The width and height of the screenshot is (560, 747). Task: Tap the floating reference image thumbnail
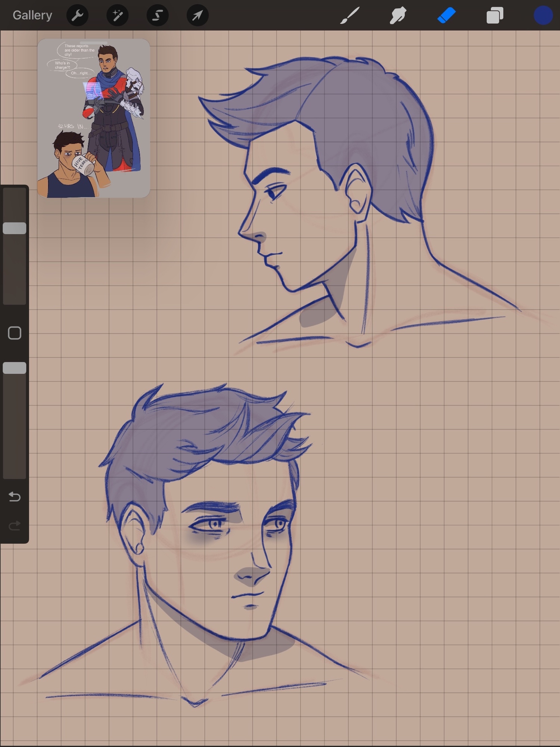(93, 120)
